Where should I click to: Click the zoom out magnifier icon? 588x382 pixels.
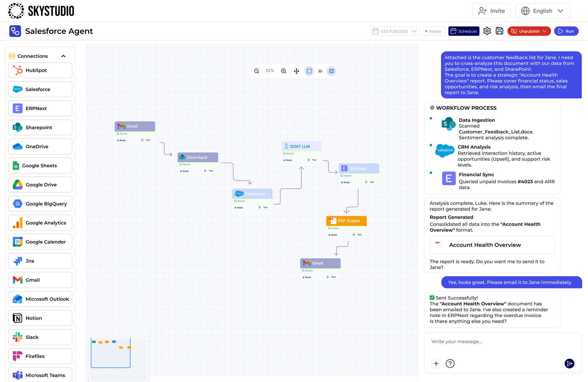coord(257,71)
